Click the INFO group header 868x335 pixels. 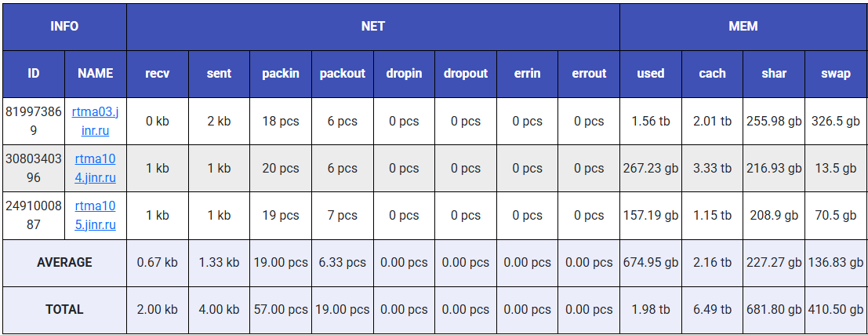pyautogui.click(x=64, y=26)
